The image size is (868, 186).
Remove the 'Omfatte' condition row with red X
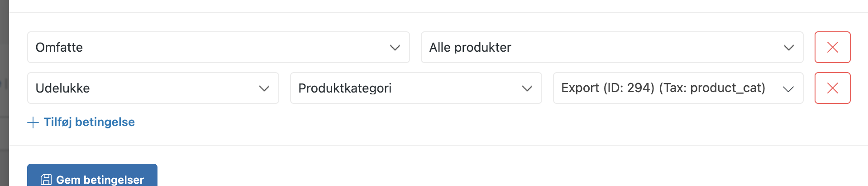tap(832, 47)
